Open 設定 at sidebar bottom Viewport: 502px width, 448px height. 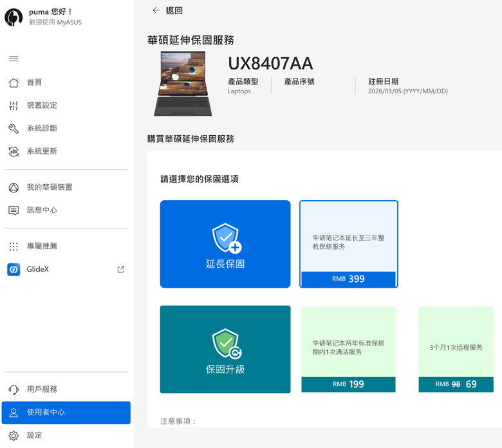(x=66, y=436)
